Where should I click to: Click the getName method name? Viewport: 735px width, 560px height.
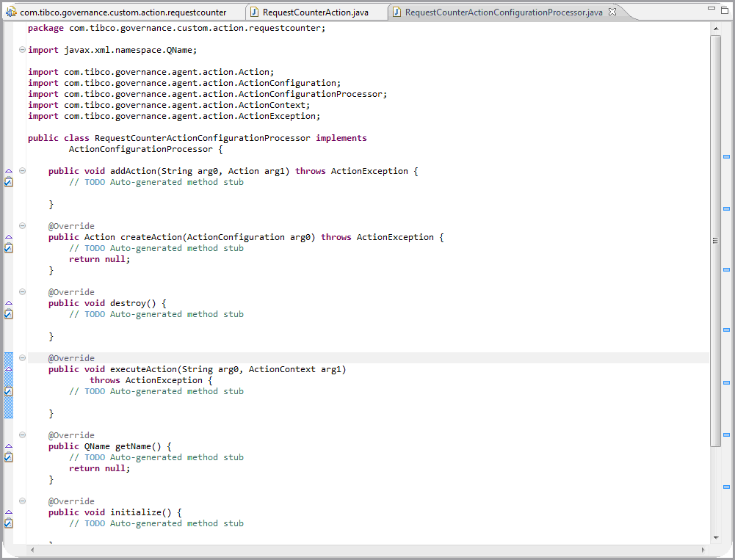133,446
